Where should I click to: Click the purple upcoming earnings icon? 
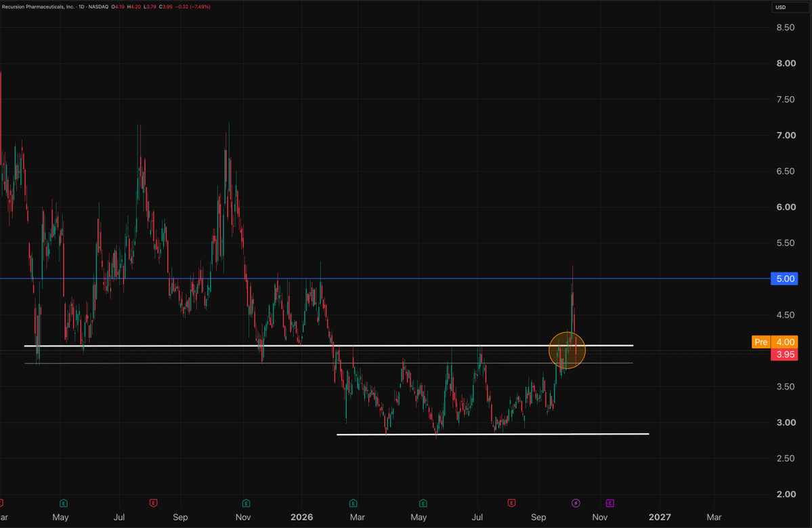pos(610,503)
